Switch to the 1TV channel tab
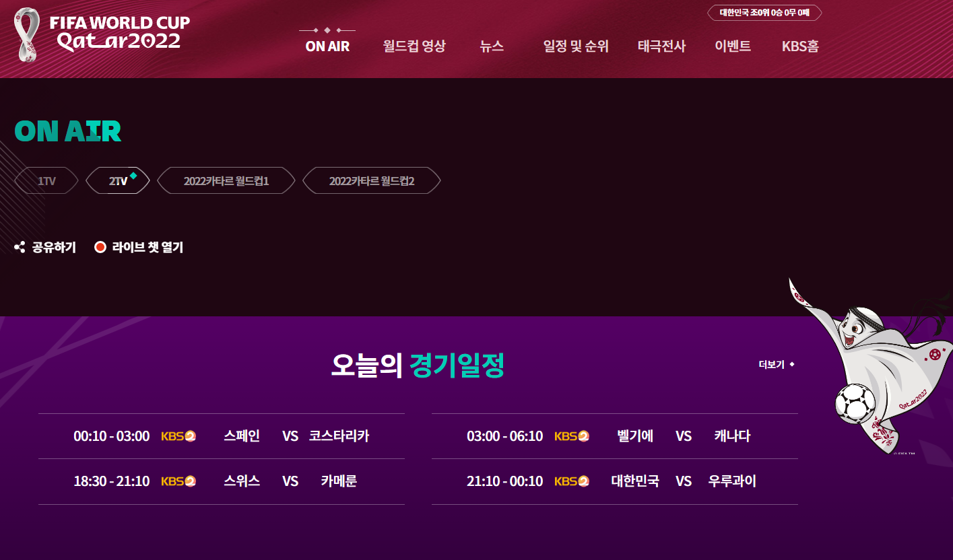The height and width of the screenshot is (560, 953). coord(46,180)
